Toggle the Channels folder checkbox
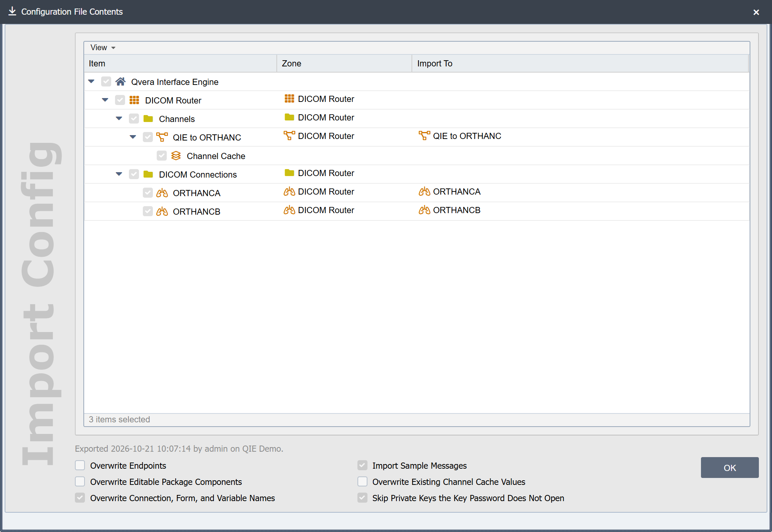The height and width of the screenshot is (532, 772). (x=134, y=119)
